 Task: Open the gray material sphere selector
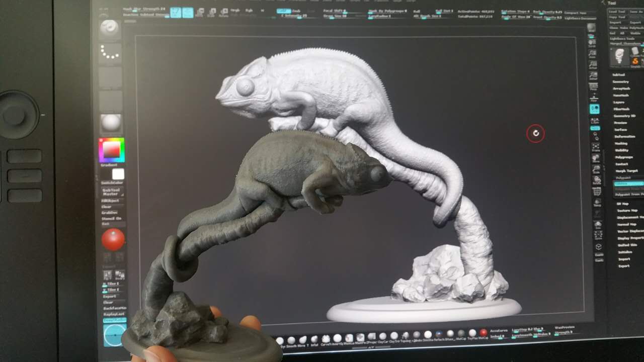coord(111,123)
